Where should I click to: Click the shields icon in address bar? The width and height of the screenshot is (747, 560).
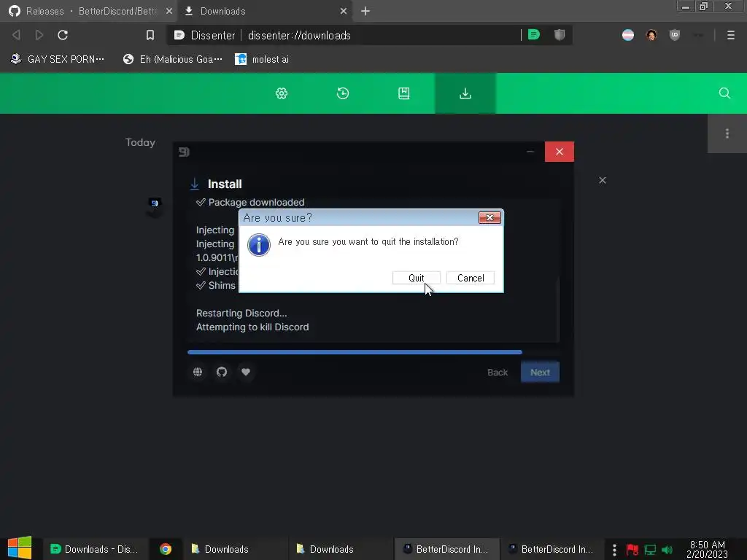(x=560, y=35)
